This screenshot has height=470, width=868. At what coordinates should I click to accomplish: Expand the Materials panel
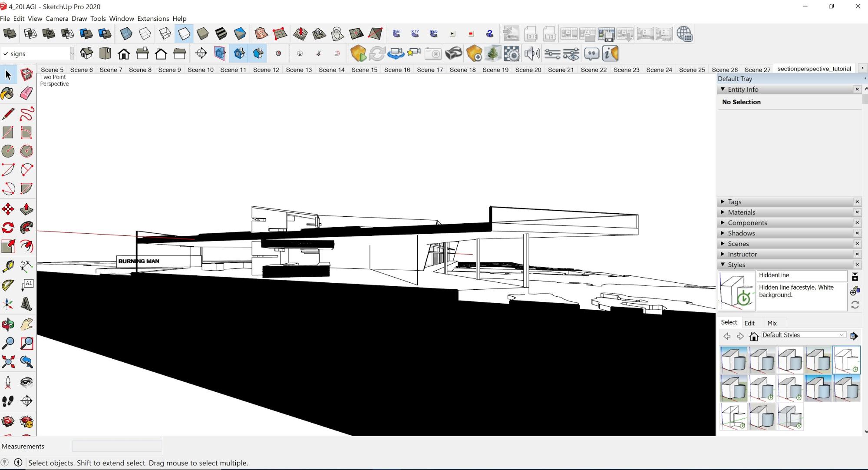click(x=723, y=212)
